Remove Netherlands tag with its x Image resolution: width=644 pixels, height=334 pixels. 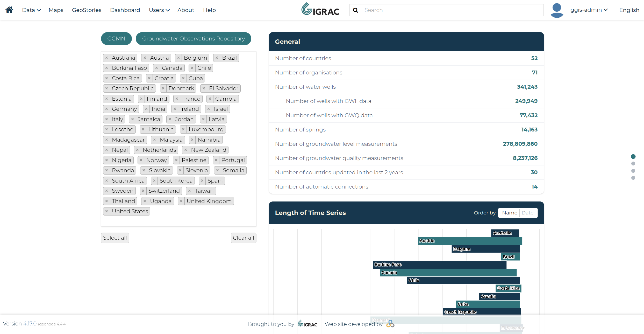click(137, 150)
